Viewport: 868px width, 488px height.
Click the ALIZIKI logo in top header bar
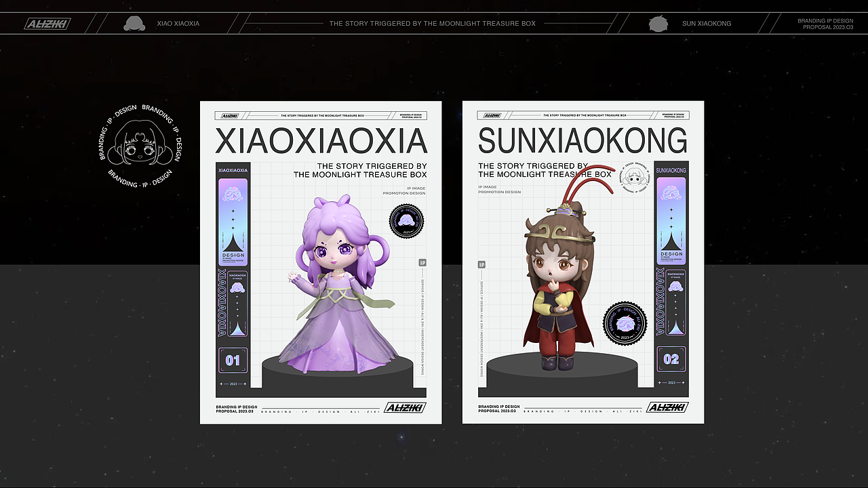coord(47,24)
